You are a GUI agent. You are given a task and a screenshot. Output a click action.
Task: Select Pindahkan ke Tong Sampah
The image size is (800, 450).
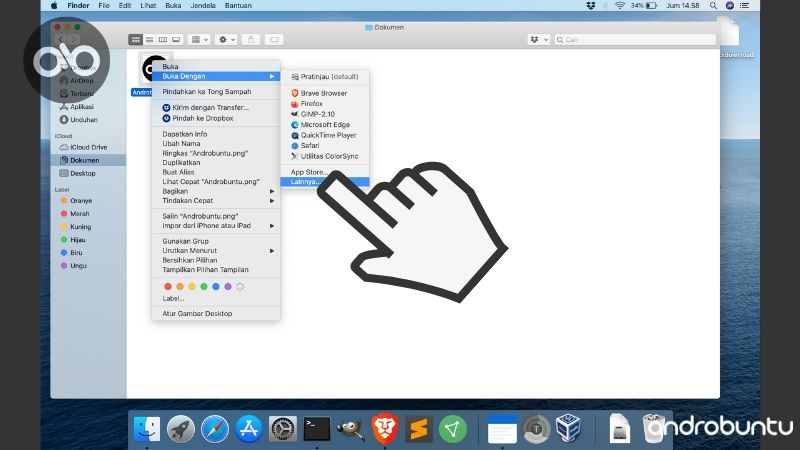(x=216, y=92)
